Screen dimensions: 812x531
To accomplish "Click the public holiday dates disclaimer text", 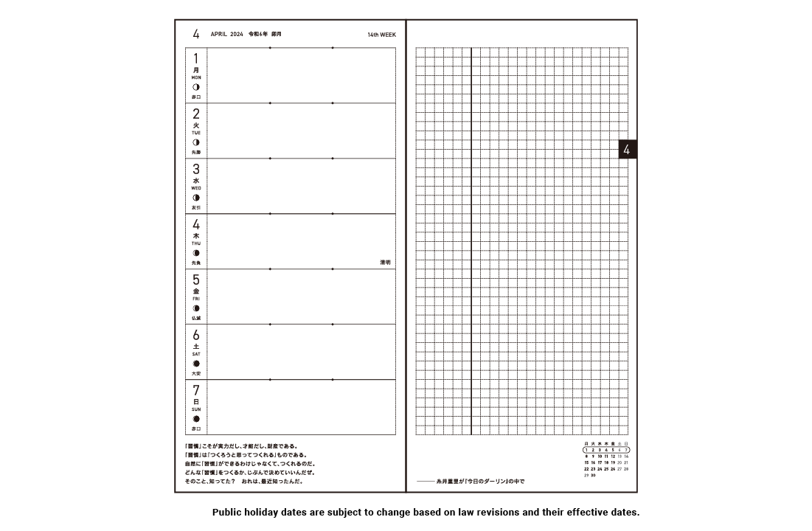I will (426, 512).
